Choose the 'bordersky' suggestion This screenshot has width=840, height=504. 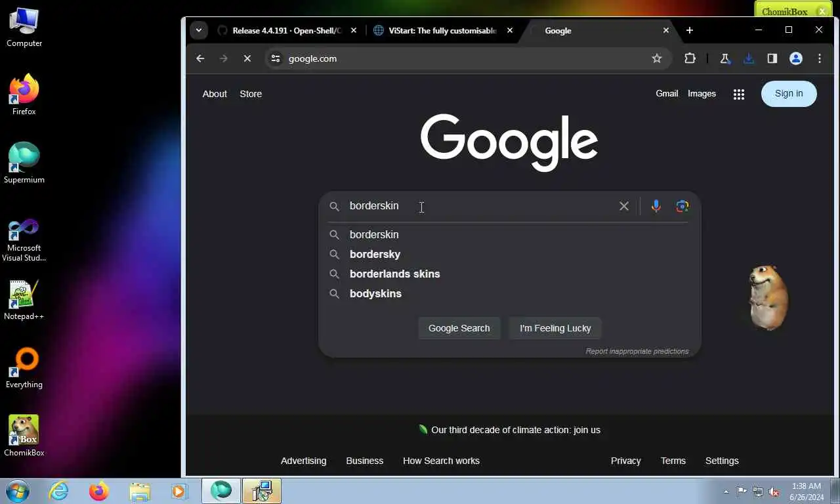tap(510, 254)
